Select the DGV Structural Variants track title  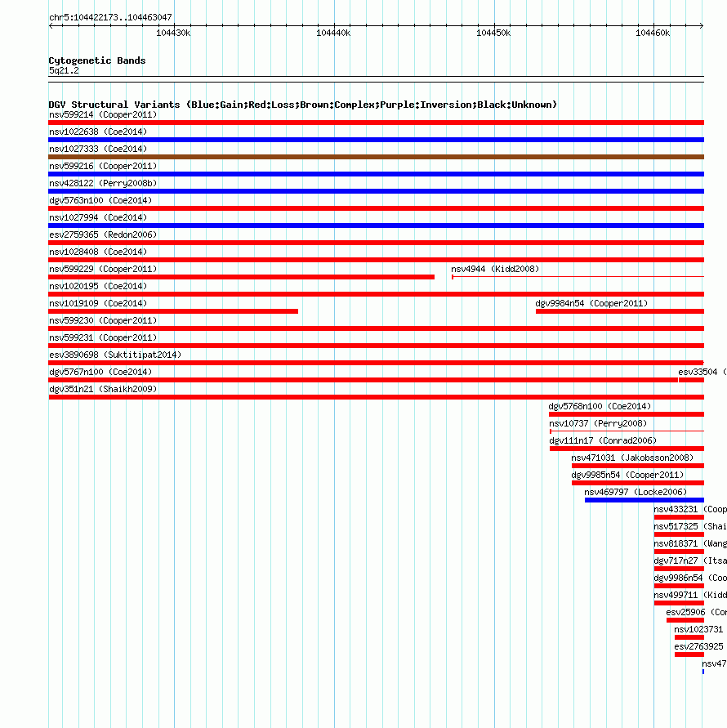tap(303, 105)
